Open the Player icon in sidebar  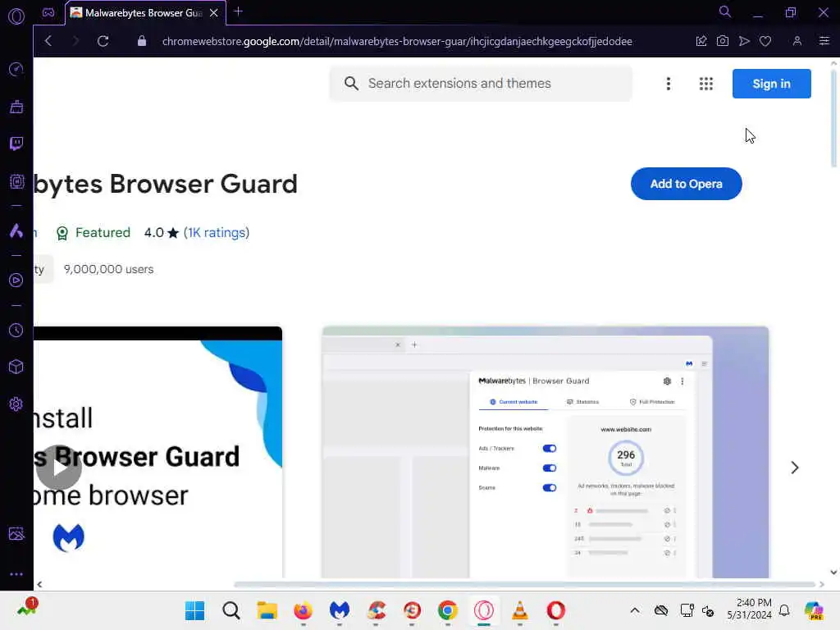16,281
